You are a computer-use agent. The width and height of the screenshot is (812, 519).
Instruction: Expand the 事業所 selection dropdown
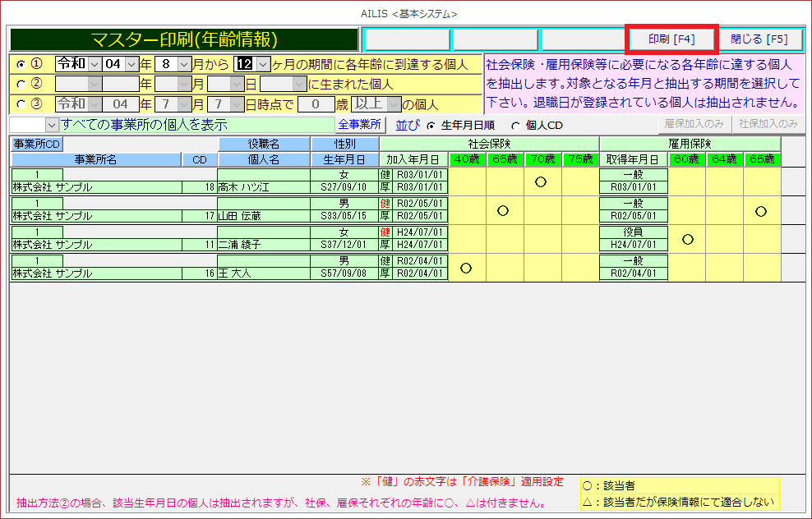(52, 125)
